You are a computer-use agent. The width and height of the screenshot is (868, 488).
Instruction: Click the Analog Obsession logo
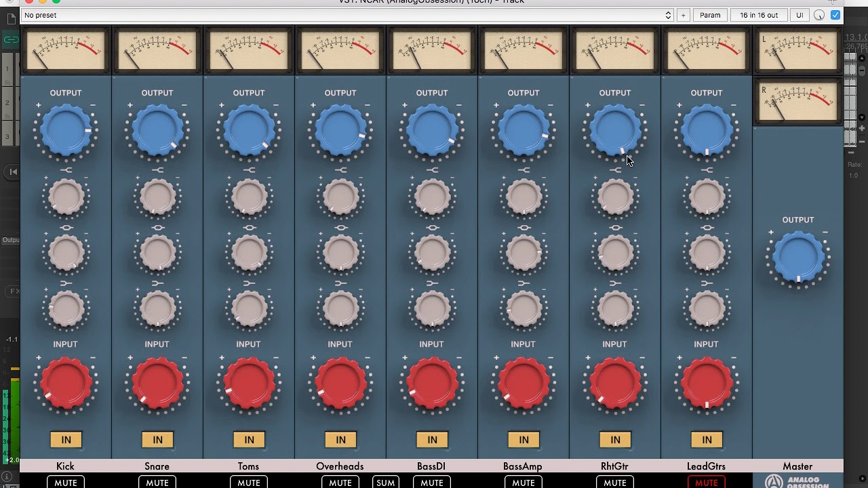797,481
